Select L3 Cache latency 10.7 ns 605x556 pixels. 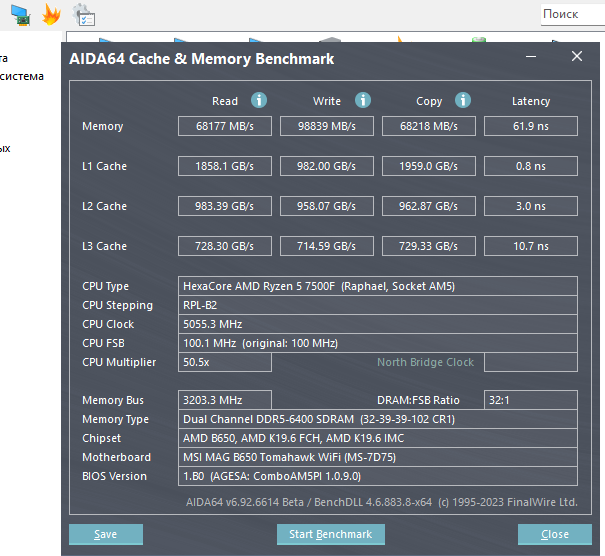tap(531, 246)
